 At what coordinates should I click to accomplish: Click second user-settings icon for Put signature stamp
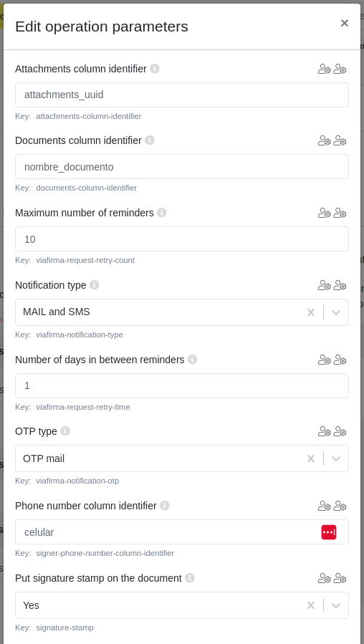coord(340,579)
